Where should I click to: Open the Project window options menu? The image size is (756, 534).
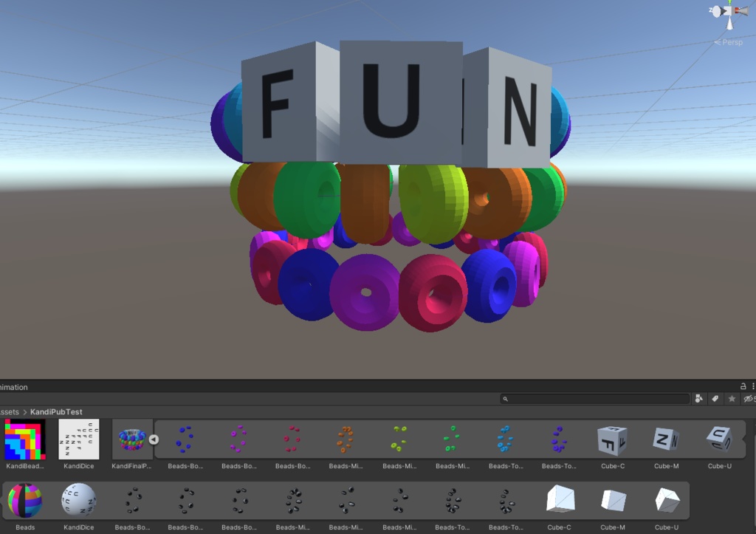[x=753, y=386]
